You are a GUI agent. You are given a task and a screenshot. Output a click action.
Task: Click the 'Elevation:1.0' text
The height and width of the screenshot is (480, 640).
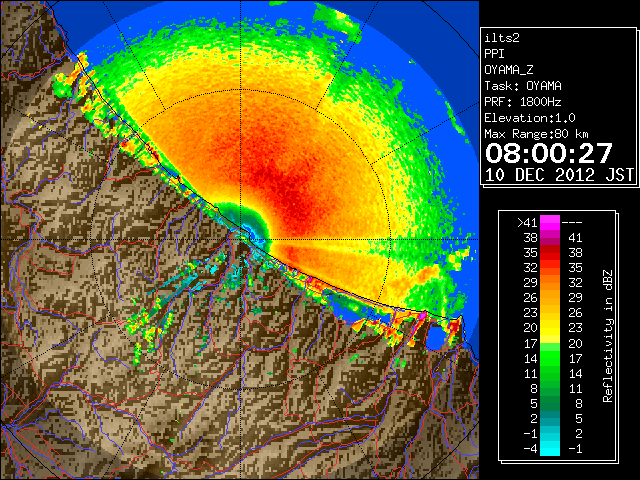pyautogui.click(x=530, y=118)
